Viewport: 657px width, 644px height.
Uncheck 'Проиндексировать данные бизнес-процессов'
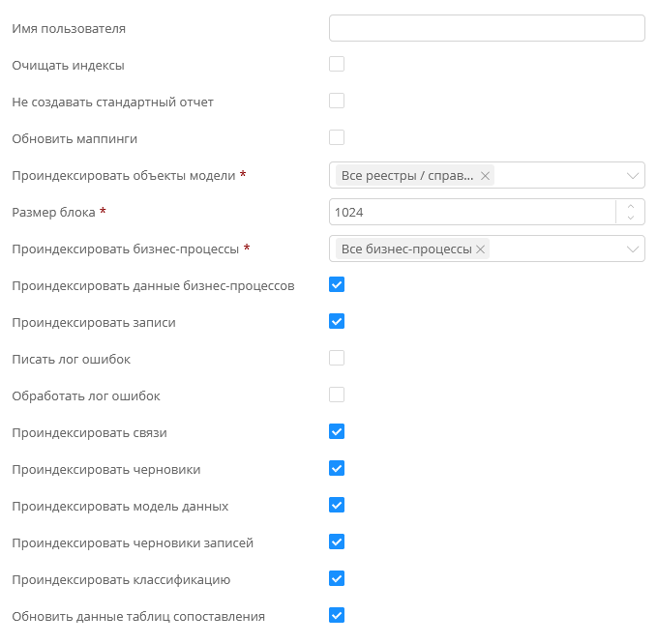337,285
